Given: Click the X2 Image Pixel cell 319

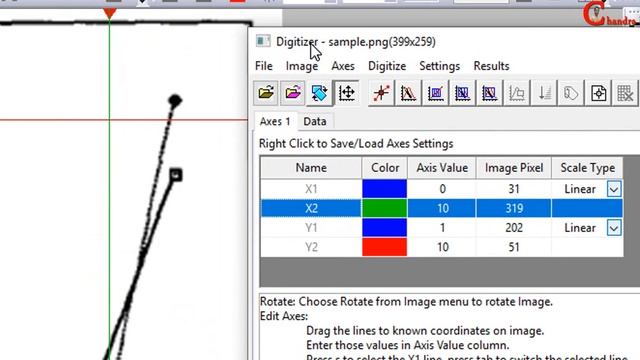Looking at the screenshot, I should click(514, 209).
